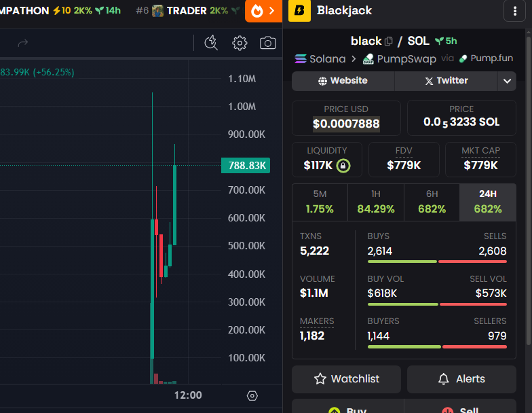Select the 5M timeframe tab
This screenshot has width=532, height=413.
coord(320,202)
